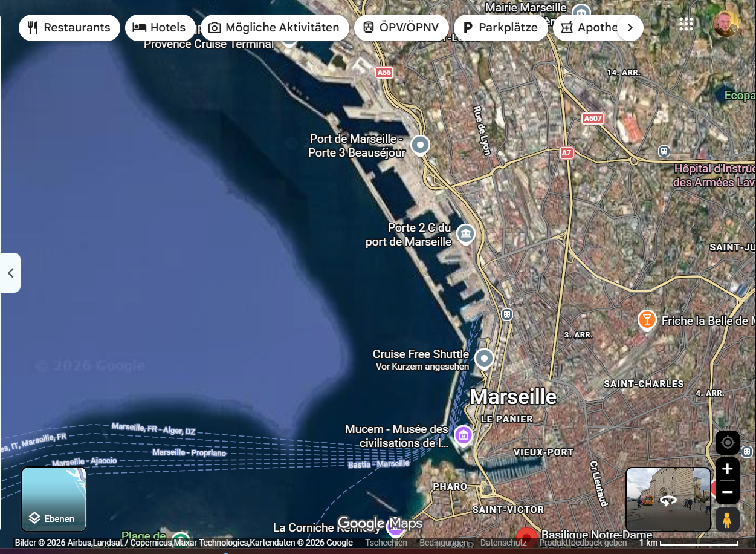Click the Hôpital d'Instruction des Armées label
The image size is (756, 554).
coord(715,175)
